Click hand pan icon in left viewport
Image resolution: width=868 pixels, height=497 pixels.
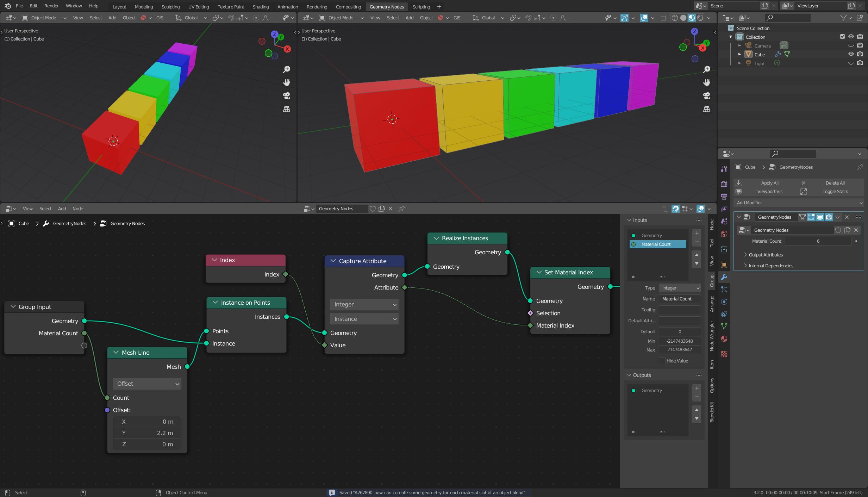tap(287, 82)
